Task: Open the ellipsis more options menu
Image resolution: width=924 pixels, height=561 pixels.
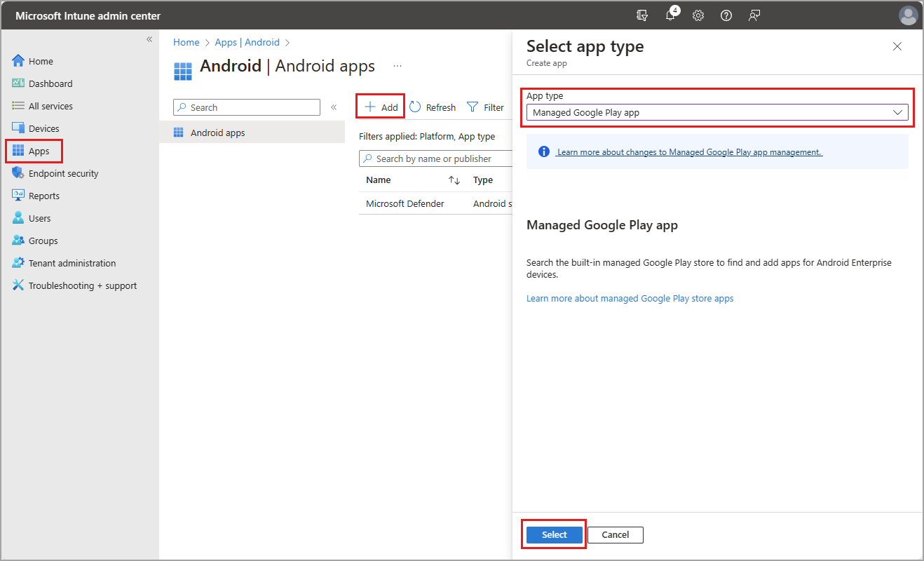Action: 398,65
